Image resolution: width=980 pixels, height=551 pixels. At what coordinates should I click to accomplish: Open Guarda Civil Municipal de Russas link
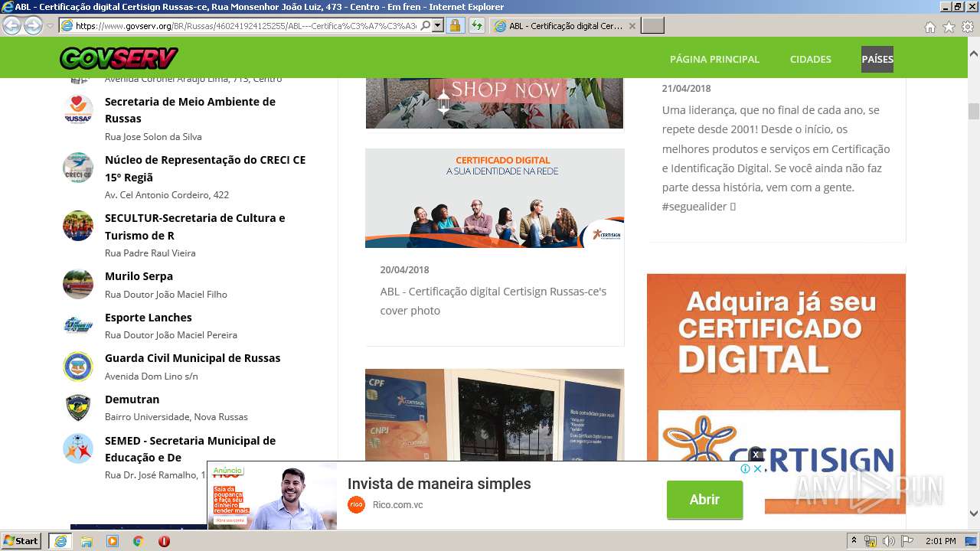193,357
